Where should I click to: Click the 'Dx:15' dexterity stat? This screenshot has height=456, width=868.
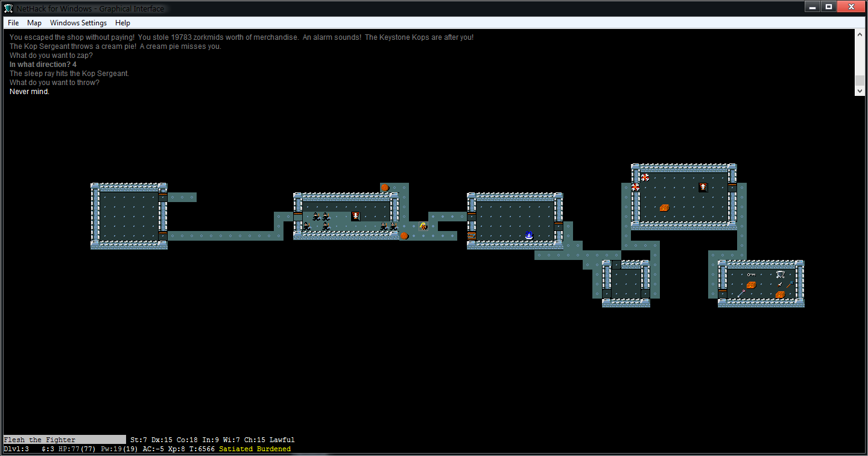coord(162,440)
